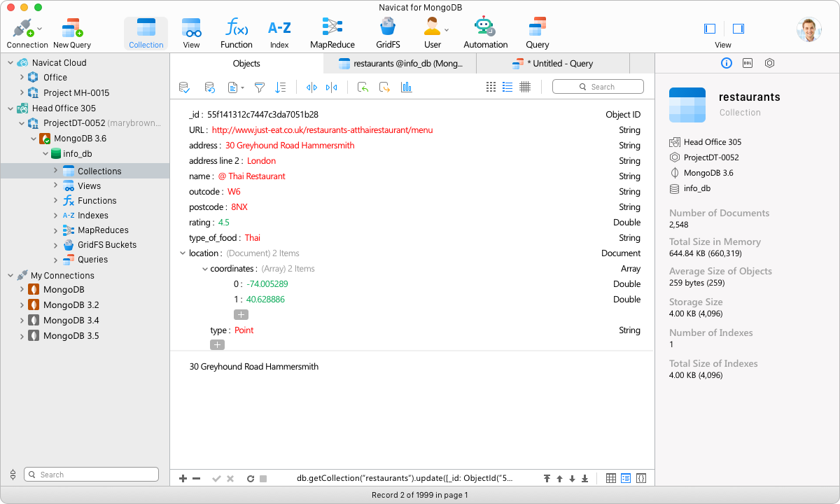Add a new record with the plus icon
840x504 pixels.
[183, 479]
